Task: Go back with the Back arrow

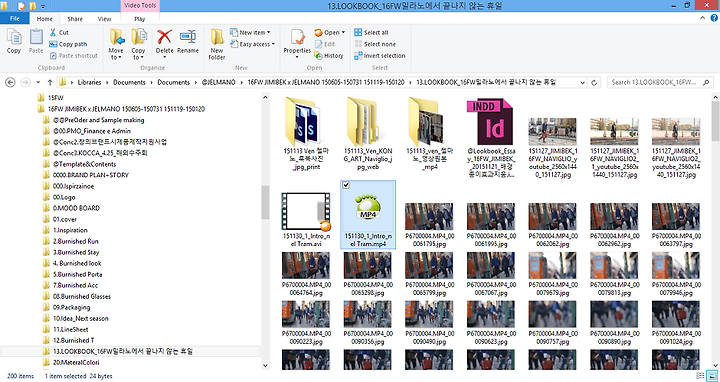Action: tap(10, 83)
